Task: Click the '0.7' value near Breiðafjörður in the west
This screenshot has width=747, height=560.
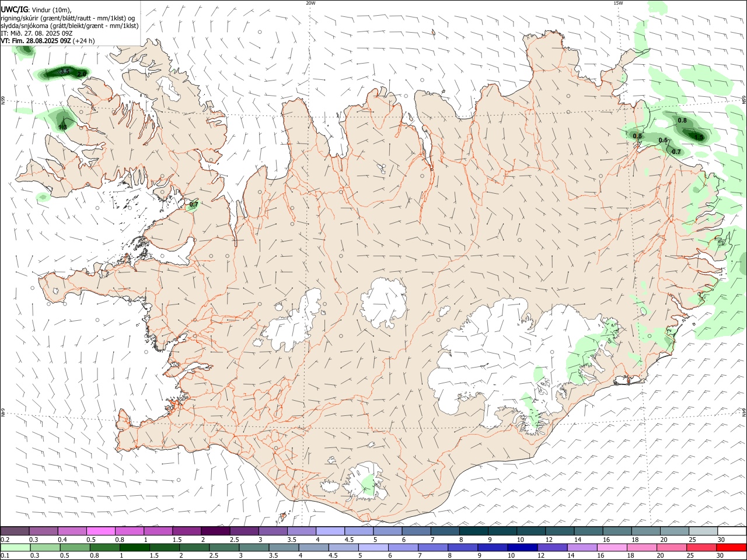Action: pos(194,205)
